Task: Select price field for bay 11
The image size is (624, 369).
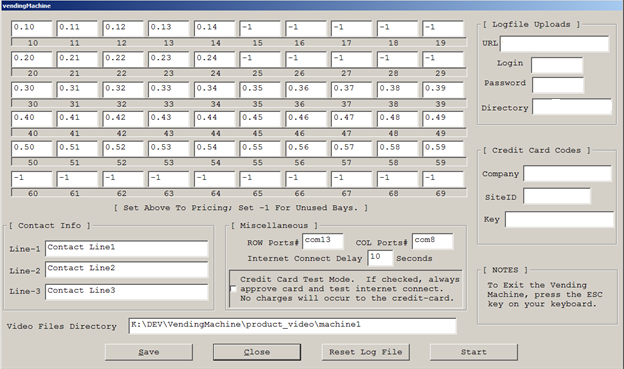Action: pyautogui.click(x=77, y=28)
